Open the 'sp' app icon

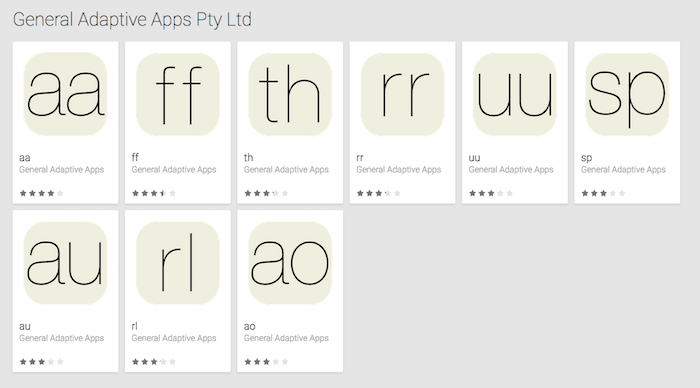tap(627, 94)
